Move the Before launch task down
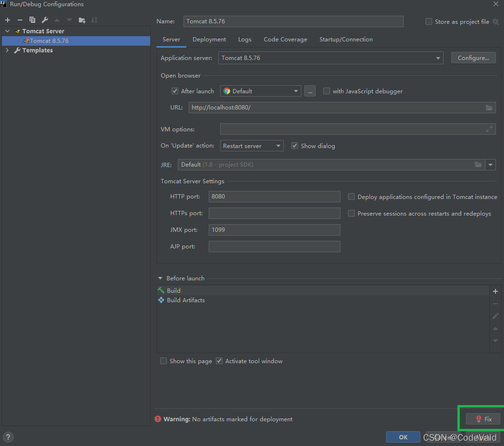Viewport: 504px width, 446px height. [x=495, y=341]
